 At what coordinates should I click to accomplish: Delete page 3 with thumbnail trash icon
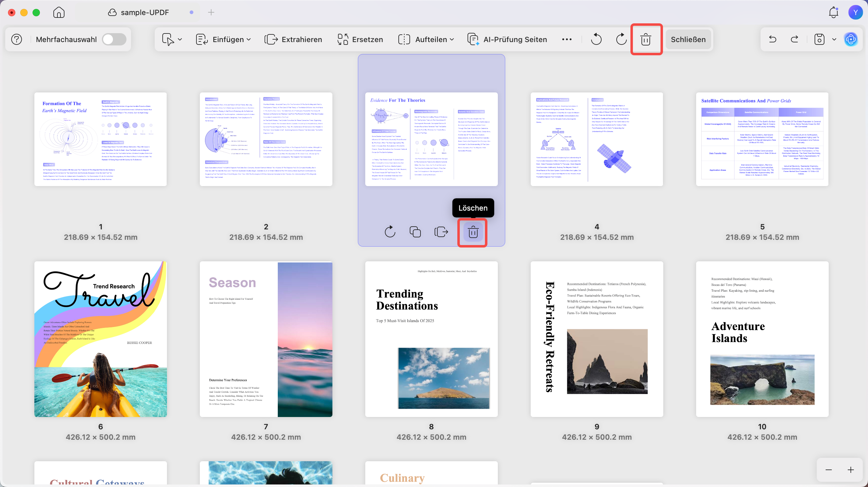tap(473, 232)
